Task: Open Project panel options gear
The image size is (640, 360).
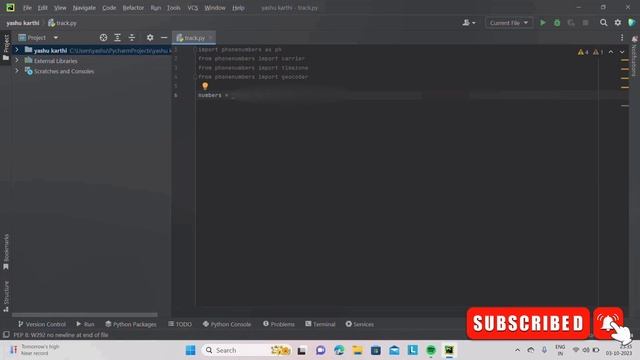Action: coord(150,38)
